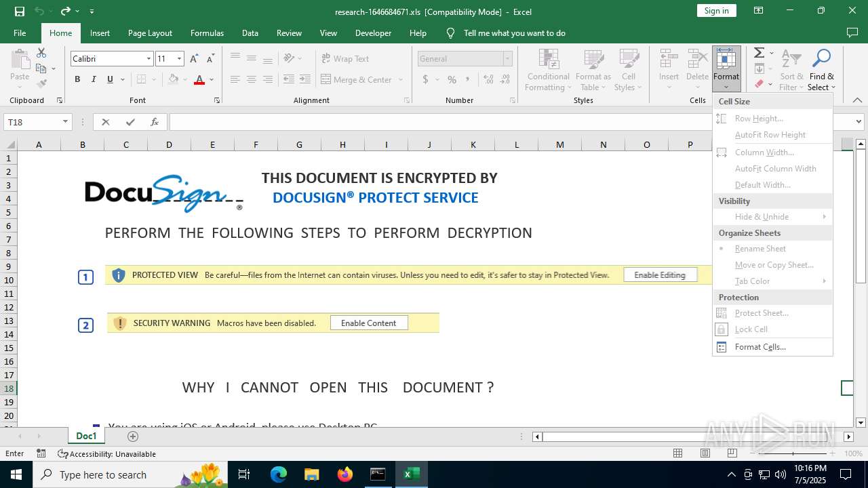Click inside the formula bar
The height and width of the screenshot is (488, 868).
click(x=441, y=122)
